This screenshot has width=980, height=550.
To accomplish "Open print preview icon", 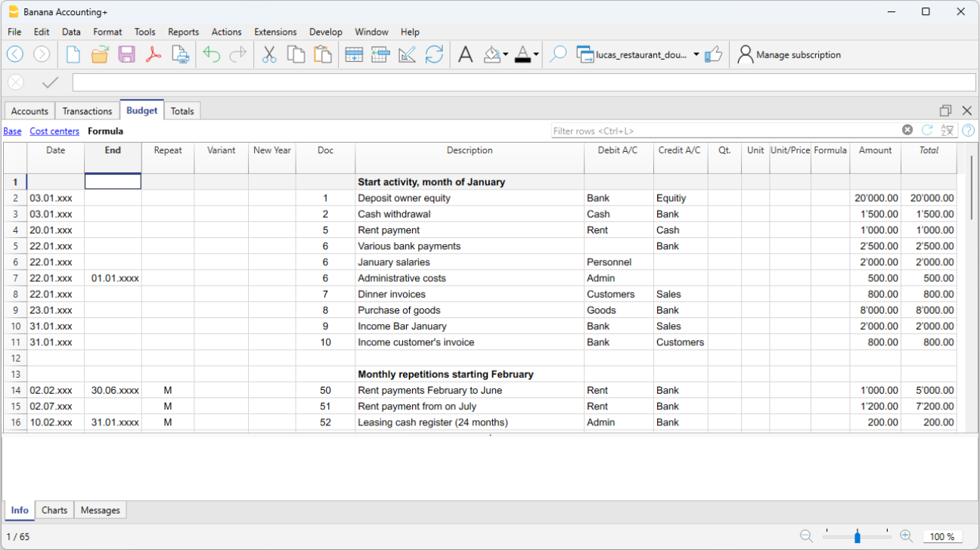I will tap(181, 54).
